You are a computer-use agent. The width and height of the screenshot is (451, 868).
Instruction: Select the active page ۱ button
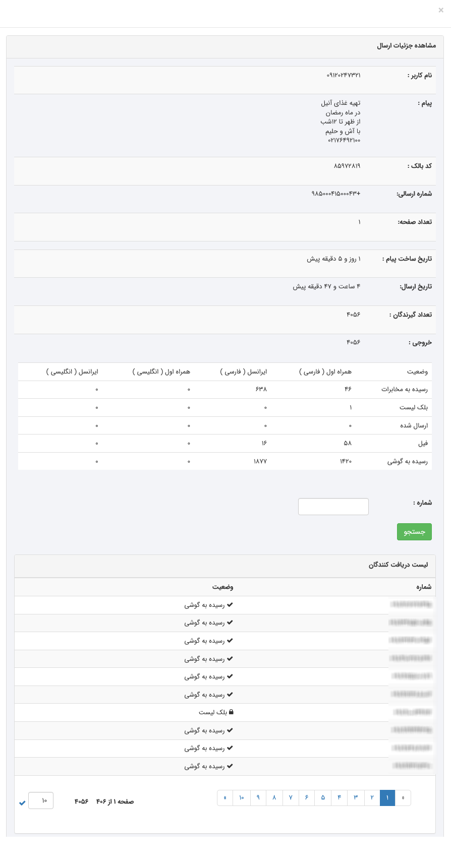pyautogui.click(x=387, y=798)
